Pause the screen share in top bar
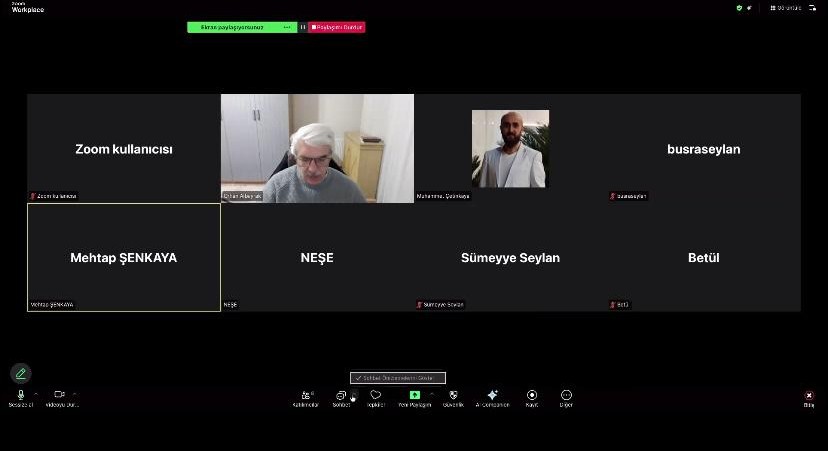The height and width of the screenshot is (451, 828). coord(303,27)
